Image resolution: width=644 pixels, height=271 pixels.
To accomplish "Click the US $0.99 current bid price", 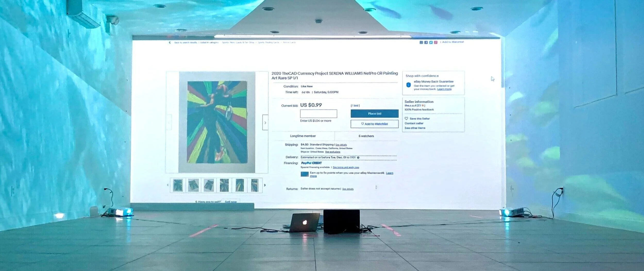I will [311, 105].
